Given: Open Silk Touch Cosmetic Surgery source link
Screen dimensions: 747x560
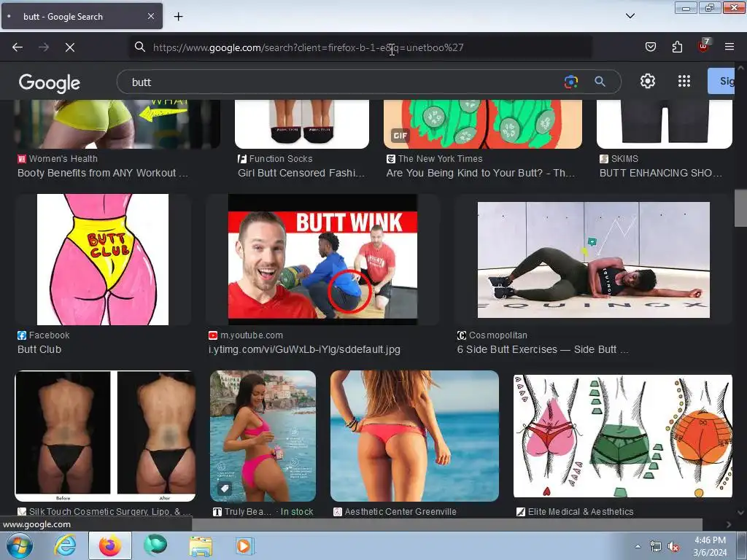Looking at the screenshot, I should [104, 511].
